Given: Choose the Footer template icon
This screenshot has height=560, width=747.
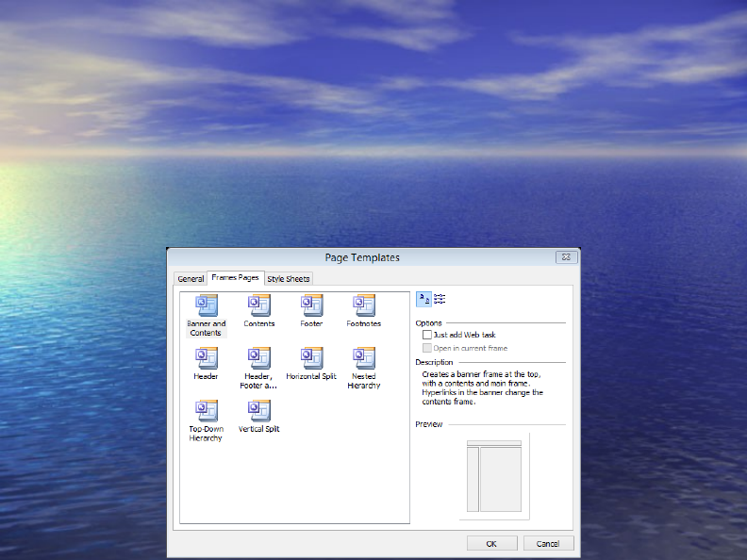Looking at the screenshot, I should pyautogui.click(x=311, y=305).
